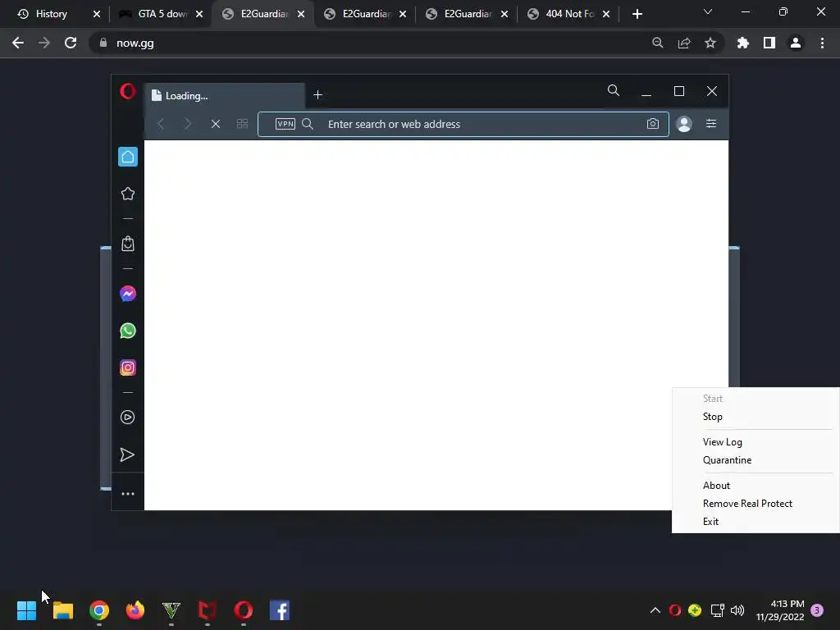The width and height of the screenshot is (840, 630).
Task: Click Chrome back arrow button
Action: pos(18,43)
